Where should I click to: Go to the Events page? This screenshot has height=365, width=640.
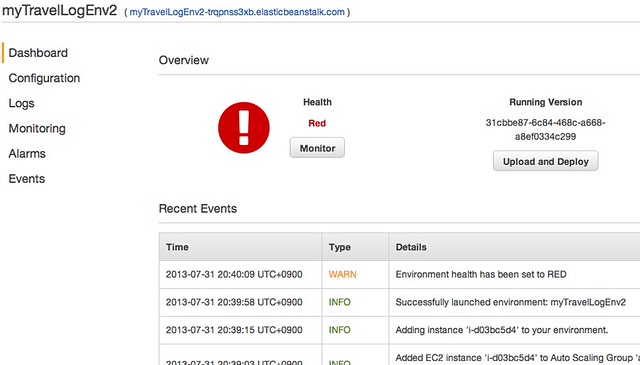pos(27,179)
